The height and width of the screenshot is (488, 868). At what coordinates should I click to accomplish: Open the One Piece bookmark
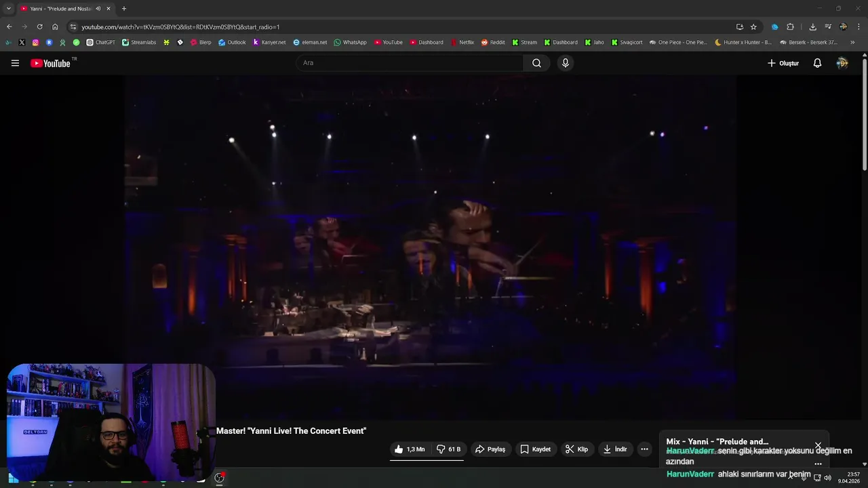tap(677, 42)
